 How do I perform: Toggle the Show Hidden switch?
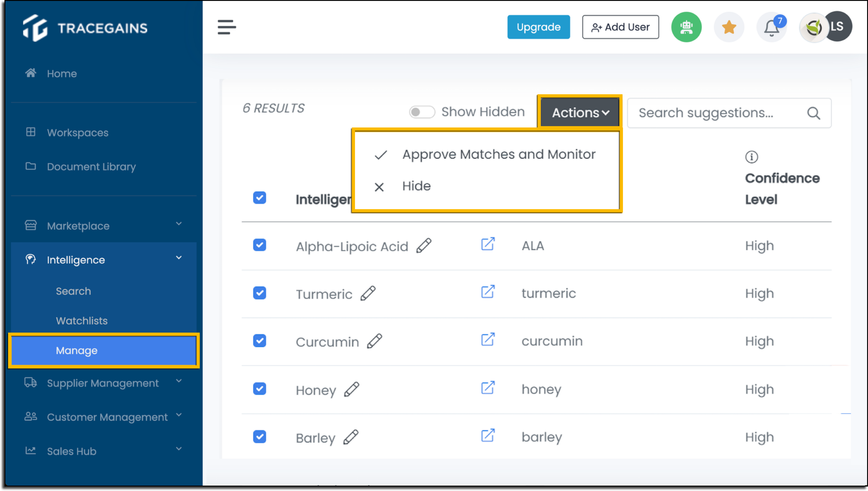[422, 112]
